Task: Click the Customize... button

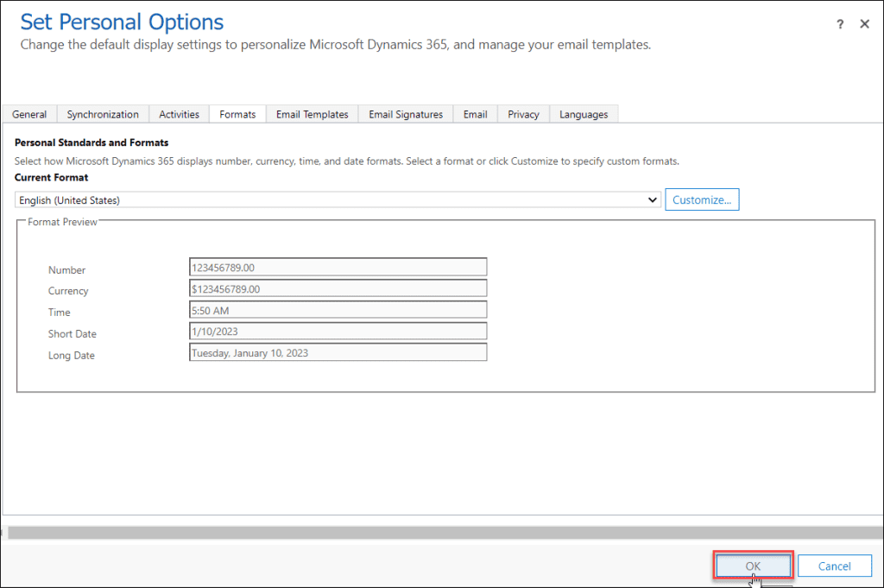Action: coord(702,199)
